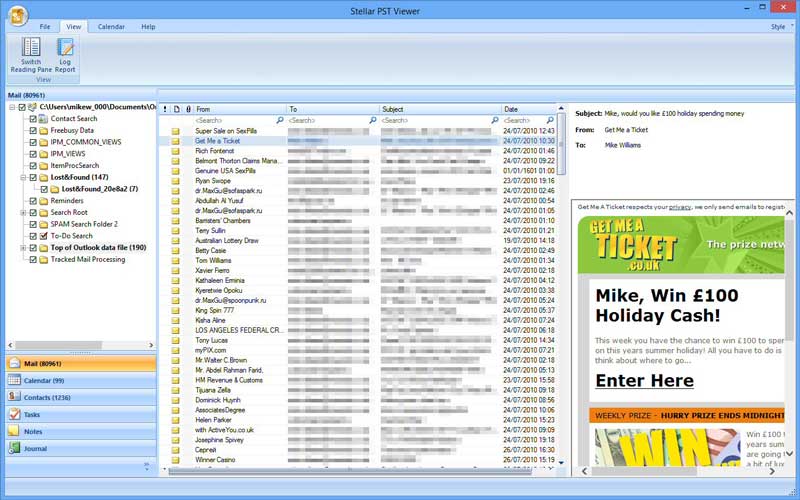Viewport: 800px width, 500px height.
Task: Click the Date column search magnifier
Action: tap(550, 120)
